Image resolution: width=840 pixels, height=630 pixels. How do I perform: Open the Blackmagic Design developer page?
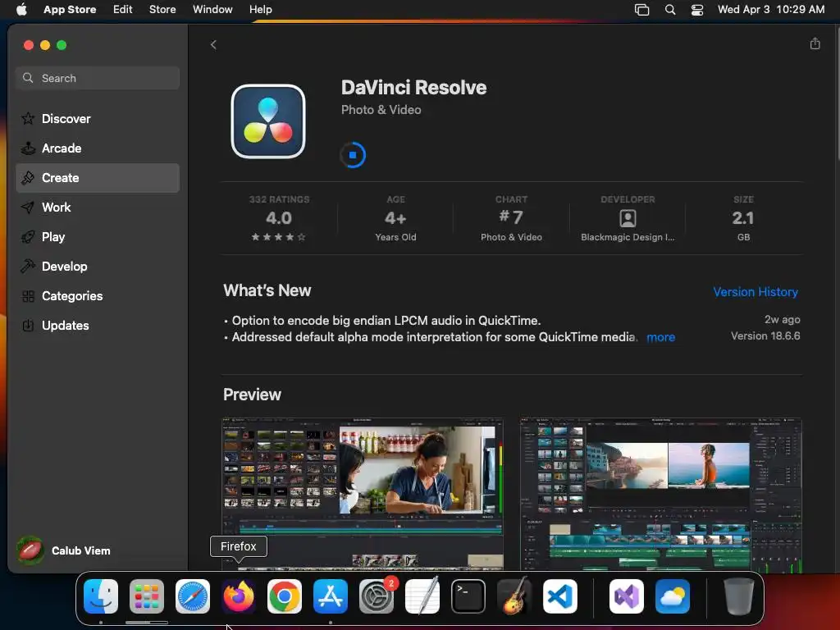[628, 218]
